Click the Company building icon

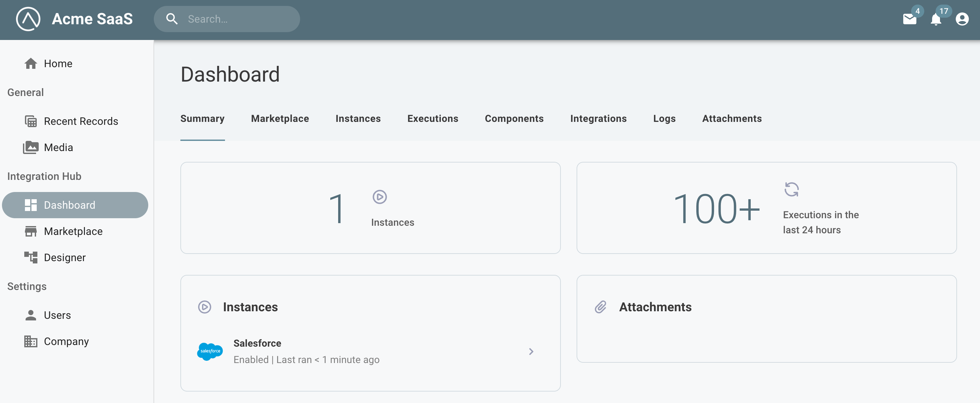(x=31, y=341)
